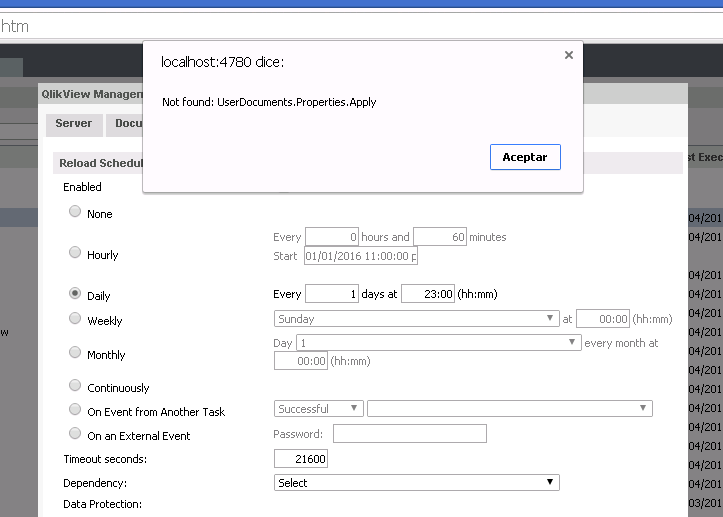Open the Successful event status dropdown
Viewport: 723px width, 517px height.
(318, 409)
